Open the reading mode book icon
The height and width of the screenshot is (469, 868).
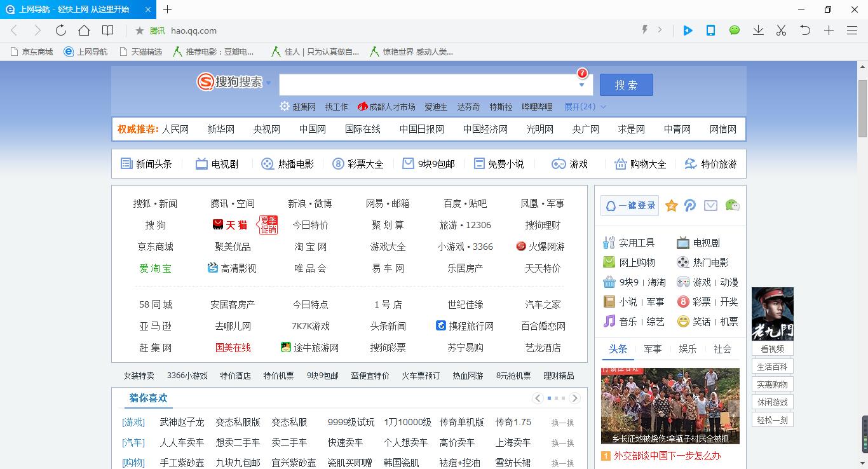(108, 31)
